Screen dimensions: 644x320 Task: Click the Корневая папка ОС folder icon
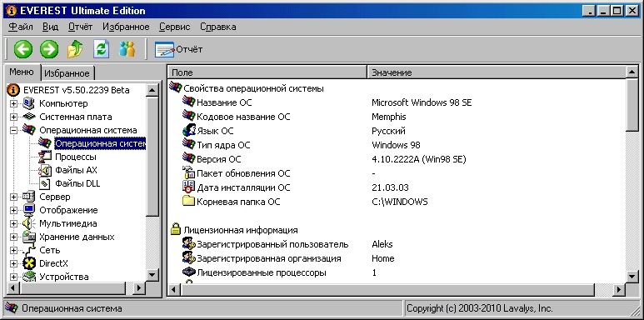(188, 202)
